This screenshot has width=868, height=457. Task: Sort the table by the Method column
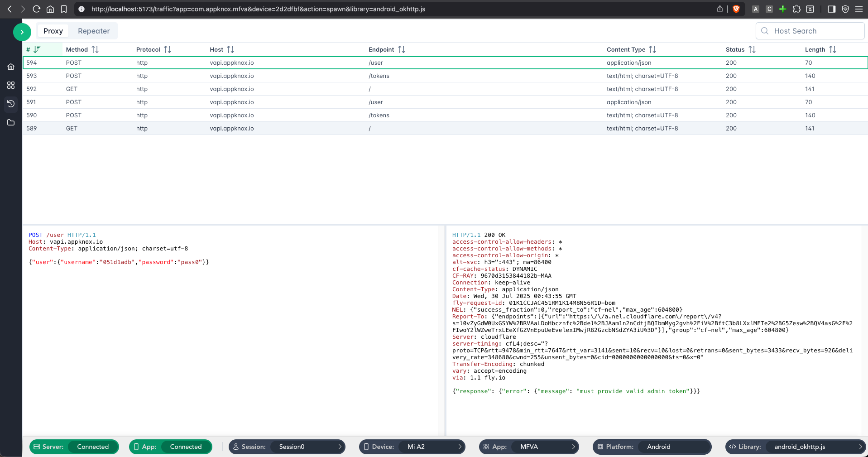pos(95,49)
